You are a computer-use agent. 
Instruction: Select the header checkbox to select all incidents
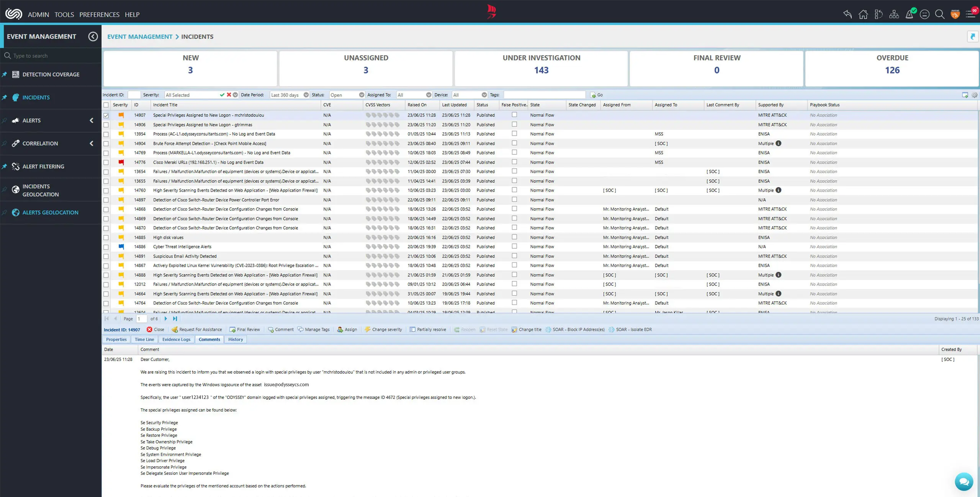[106, 105]
